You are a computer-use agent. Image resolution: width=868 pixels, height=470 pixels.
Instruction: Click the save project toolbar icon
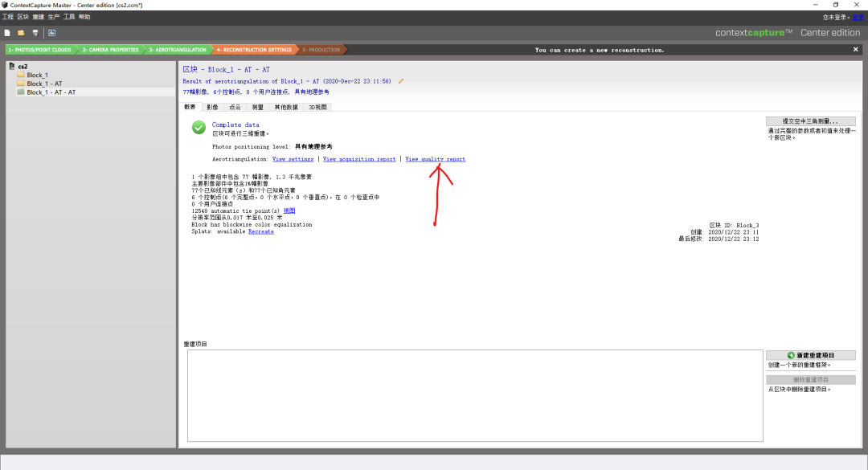[35, 33]
